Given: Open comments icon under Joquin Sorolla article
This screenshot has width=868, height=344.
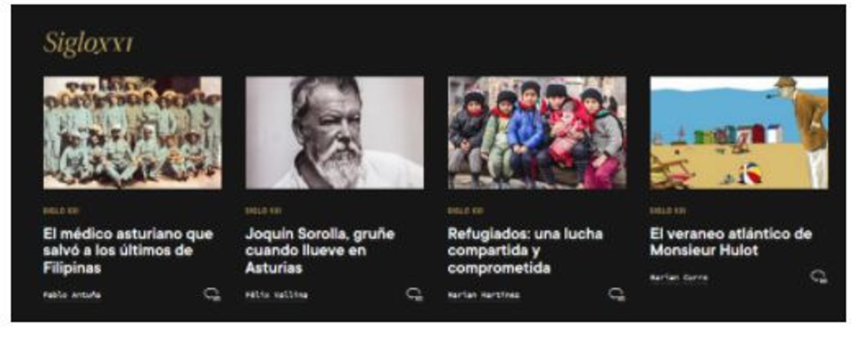Looking at the screenshot, I should click(414, 295).
